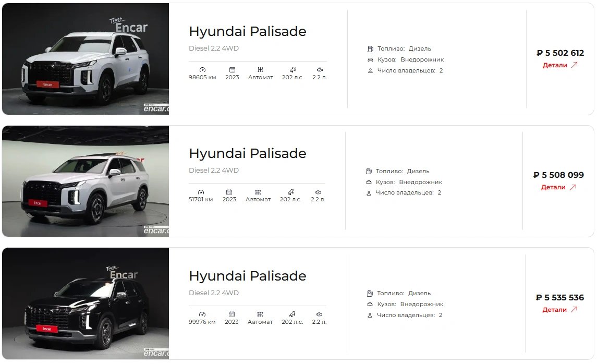Click the odometer icon above 51701 км
The width and height of the screenshot is (598, 364).
[201, 192]
